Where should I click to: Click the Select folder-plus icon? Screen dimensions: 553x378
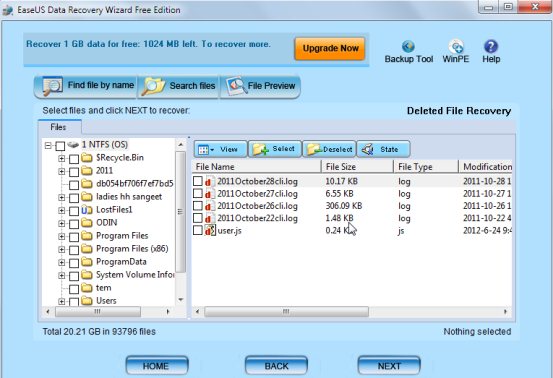tap(261, 149)
